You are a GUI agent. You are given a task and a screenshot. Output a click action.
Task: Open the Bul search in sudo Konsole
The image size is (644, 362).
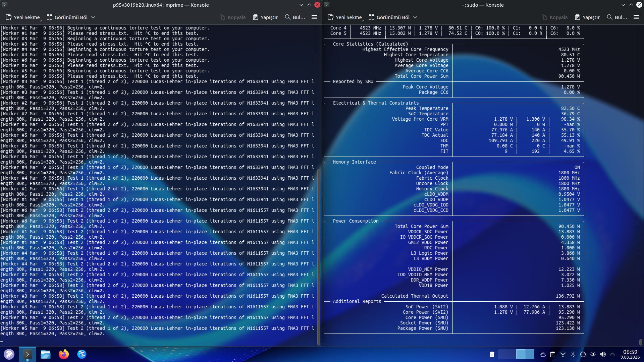pyautogui.click(x=617, y=17)
